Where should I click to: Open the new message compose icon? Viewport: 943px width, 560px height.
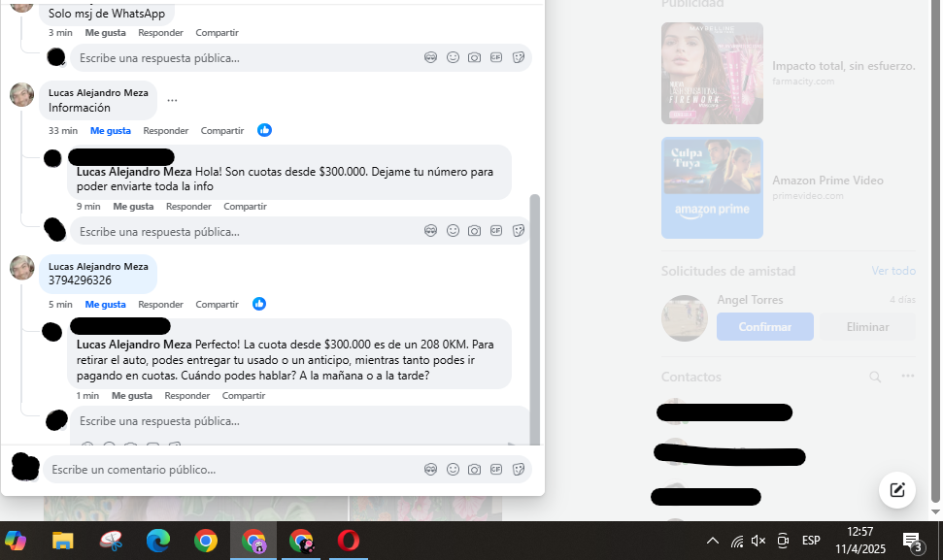[x=896, y=490]
